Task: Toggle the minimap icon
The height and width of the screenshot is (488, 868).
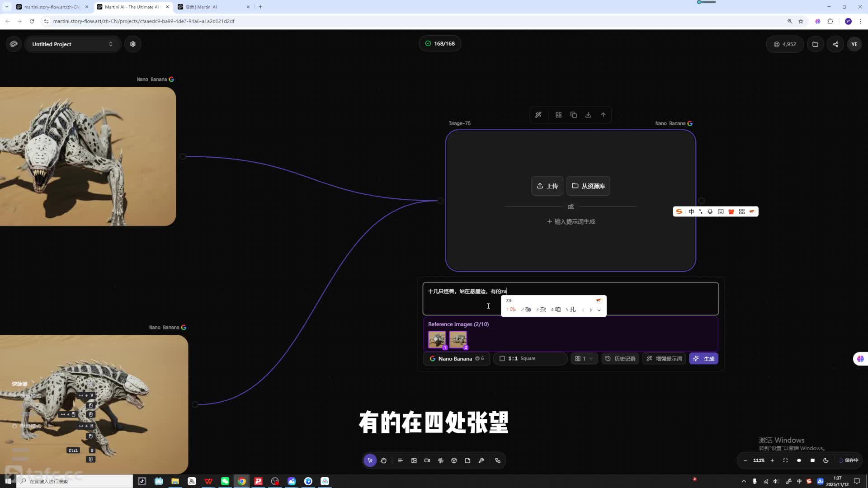Action: [812, 460]
